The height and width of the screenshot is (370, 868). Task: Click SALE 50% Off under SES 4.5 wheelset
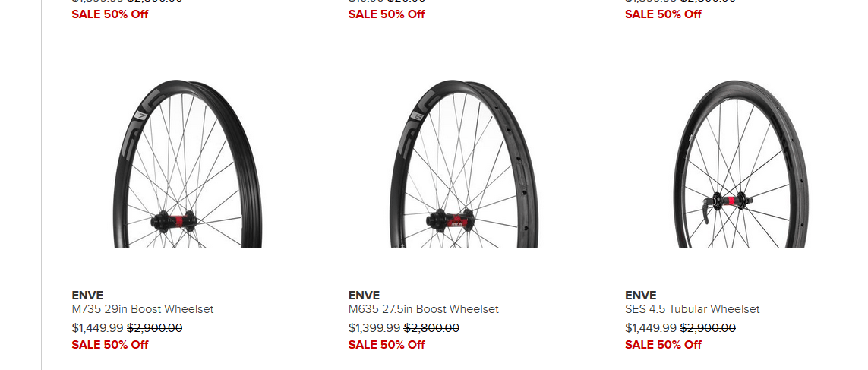coord(663,345)
